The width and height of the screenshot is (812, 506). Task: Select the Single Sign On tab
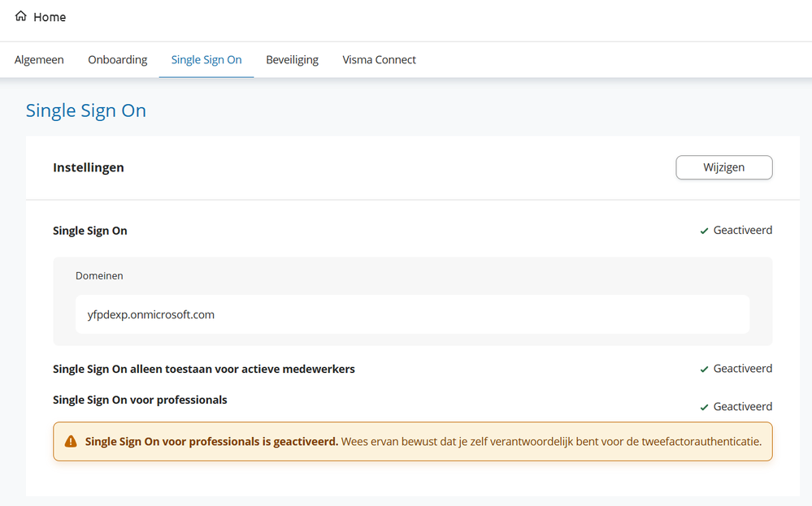(x=206, y=59)
